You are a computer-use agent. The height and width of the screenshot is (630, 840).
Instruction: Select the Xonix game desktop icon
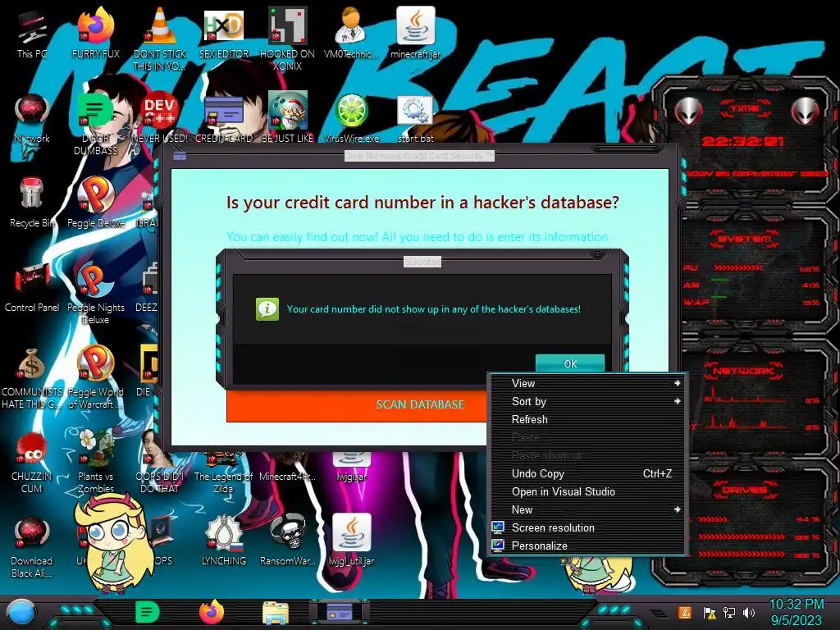[x=287, y=25]
